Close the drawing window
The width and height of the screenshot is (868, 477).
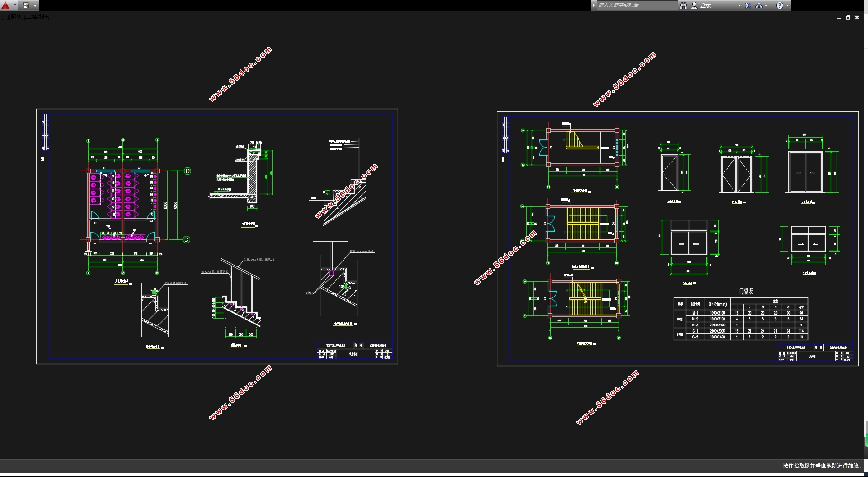pos(857,18)
